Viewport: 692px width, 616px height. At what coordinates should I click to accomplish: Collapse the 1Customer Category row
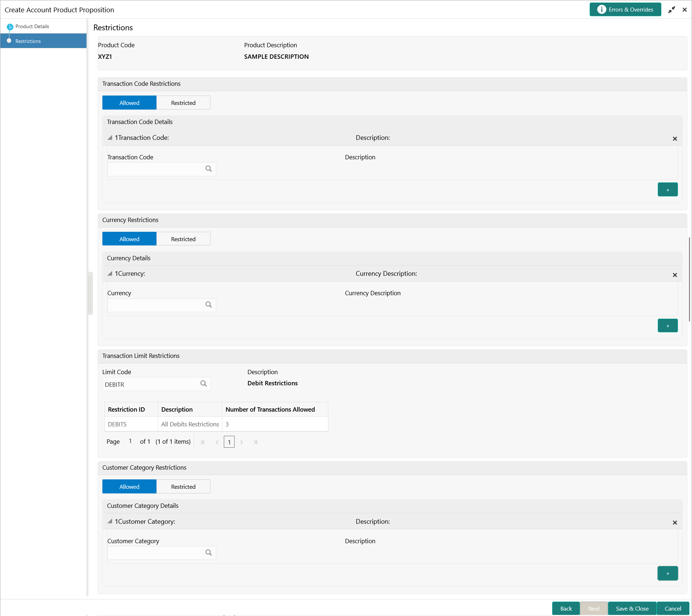(x=110, y=522)
